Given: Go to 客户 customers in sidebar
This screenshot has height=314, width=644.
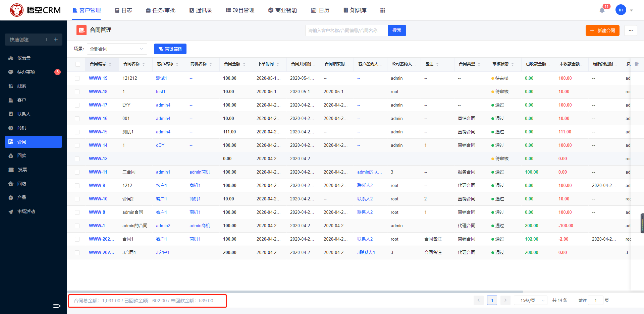Looking at the screenshot, I should [x=34, y=100].
